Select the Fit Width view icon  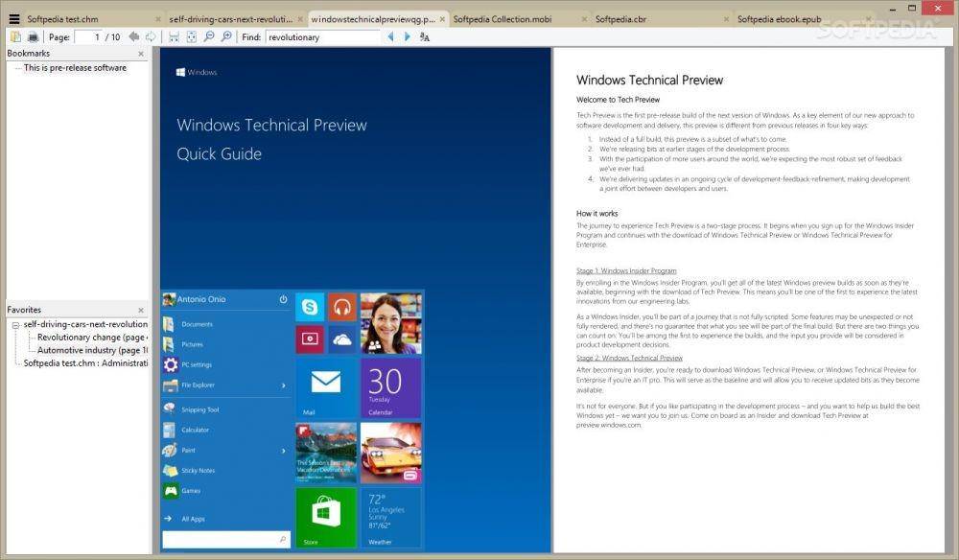(174, 36)
